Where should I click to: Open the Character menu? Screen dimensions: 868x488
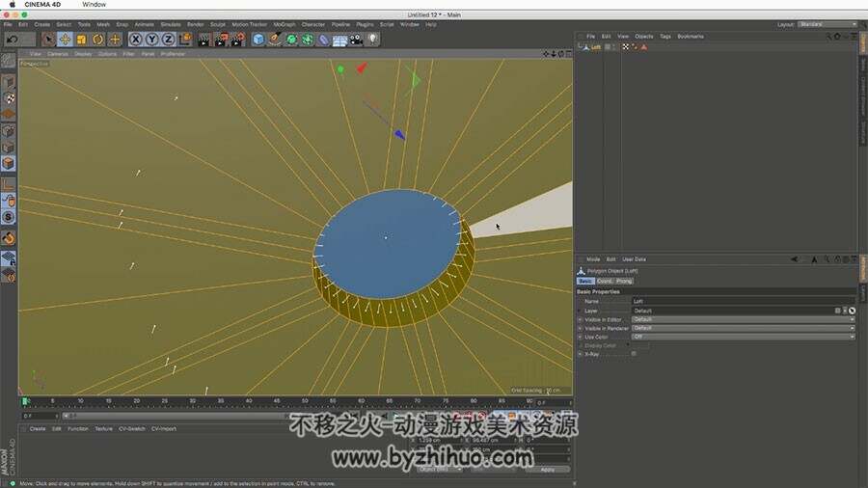coord(313,24)
